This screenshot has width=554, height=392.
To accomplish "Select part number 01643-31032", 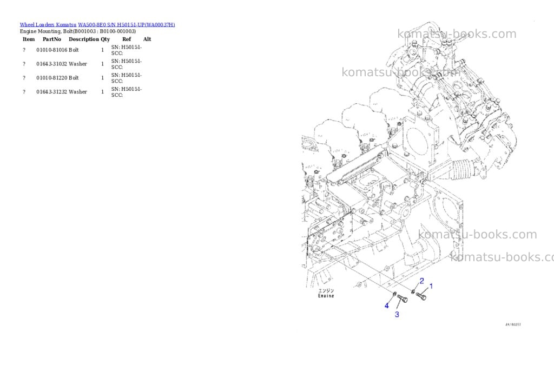I will (x=52, y=64).
